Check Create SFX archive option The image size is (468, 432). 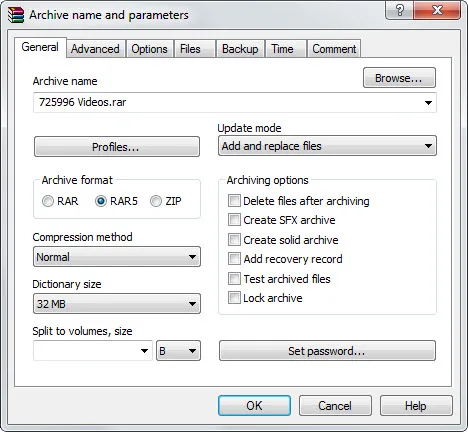coord(234,220)
